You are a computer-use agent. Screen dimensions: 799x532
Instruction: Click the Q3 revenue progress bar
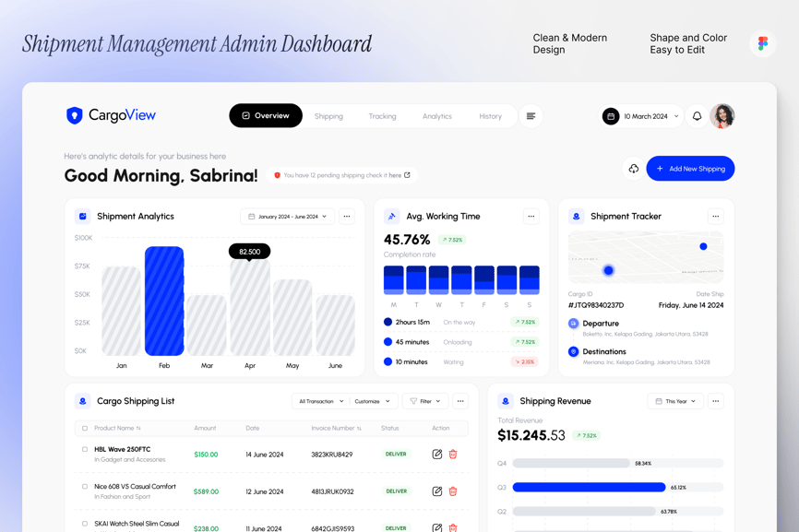[589, 487]
